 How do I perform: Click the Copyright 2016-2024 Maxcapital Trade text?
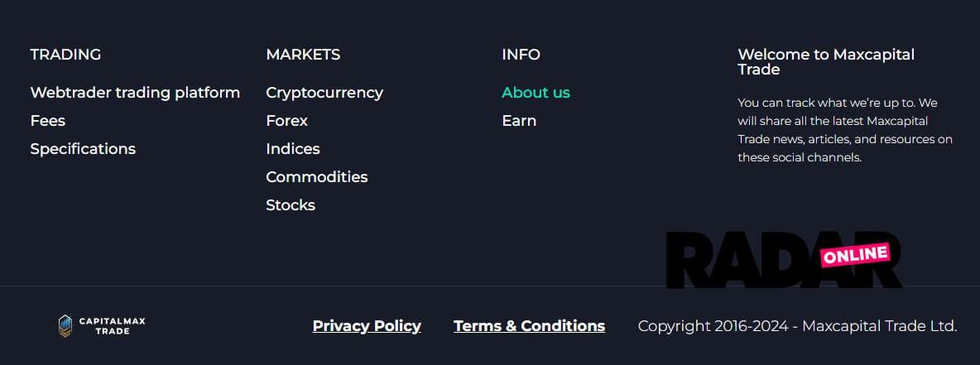pyautogui.click(x=797, y=326)
